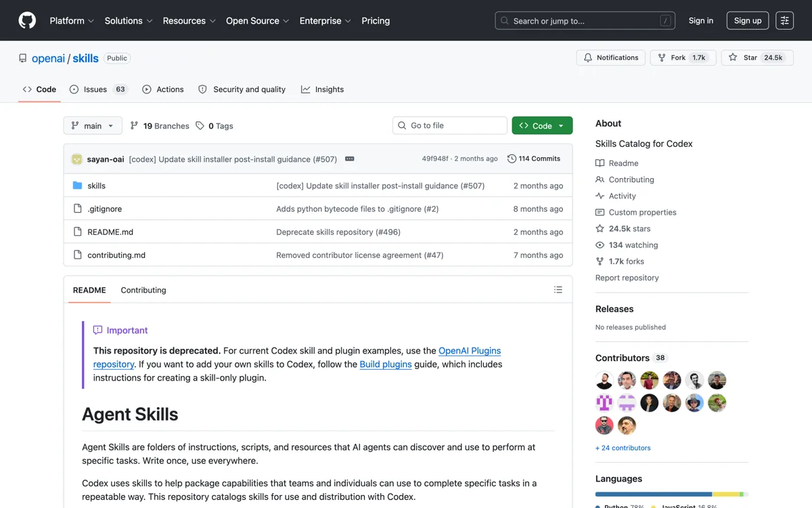This screenshot has height=508, width=812.
Task: Open the 114 Commits history
Action: (534, 158)
